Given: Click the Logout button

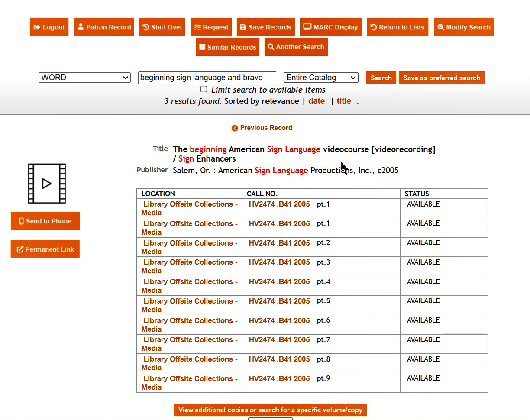Looking at the screenshot, I should [49, 27].
